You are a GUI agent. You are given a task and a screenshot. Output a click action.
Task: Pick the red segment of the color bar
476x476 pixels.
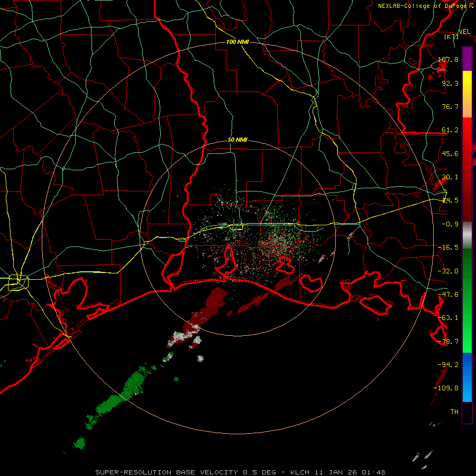[467, 169]
